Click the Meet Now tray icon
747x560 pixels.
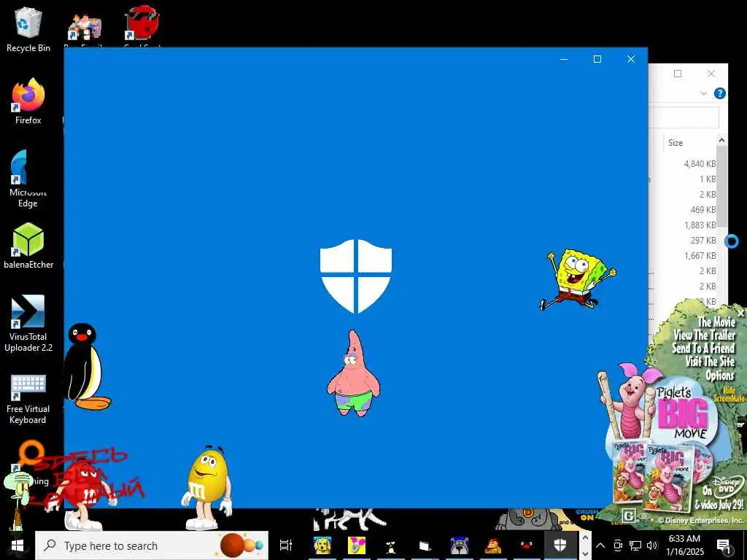click(618, 545)
